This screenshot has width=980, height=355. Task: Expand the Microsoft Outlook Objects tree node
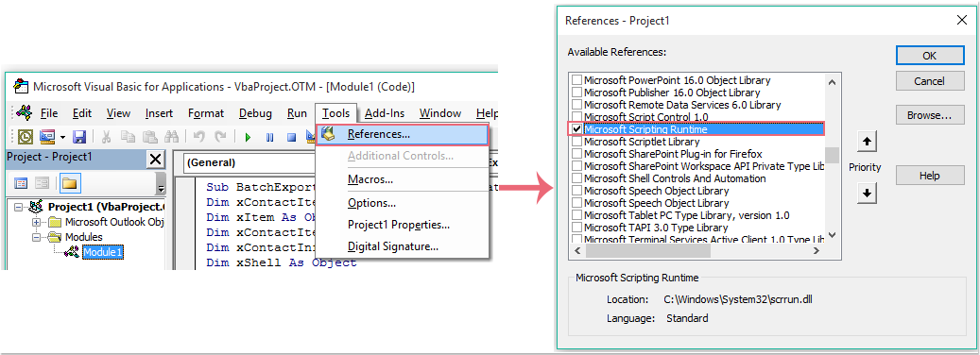coord(36,222)
